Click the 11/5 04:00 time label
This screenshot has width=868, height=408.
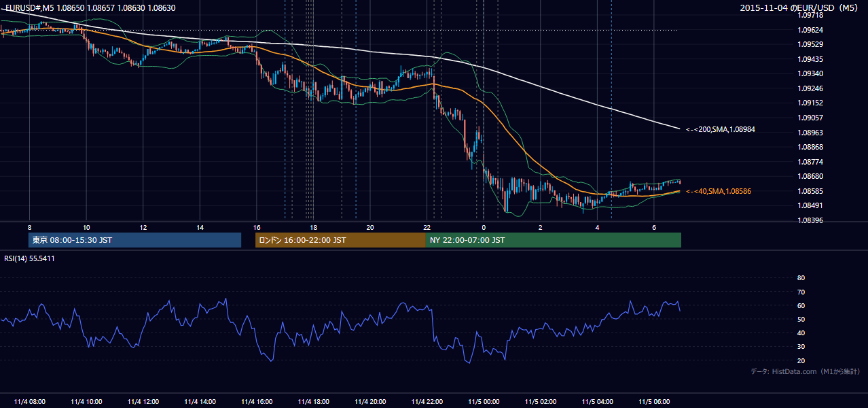pyautogui.click(x=597, y=402)
